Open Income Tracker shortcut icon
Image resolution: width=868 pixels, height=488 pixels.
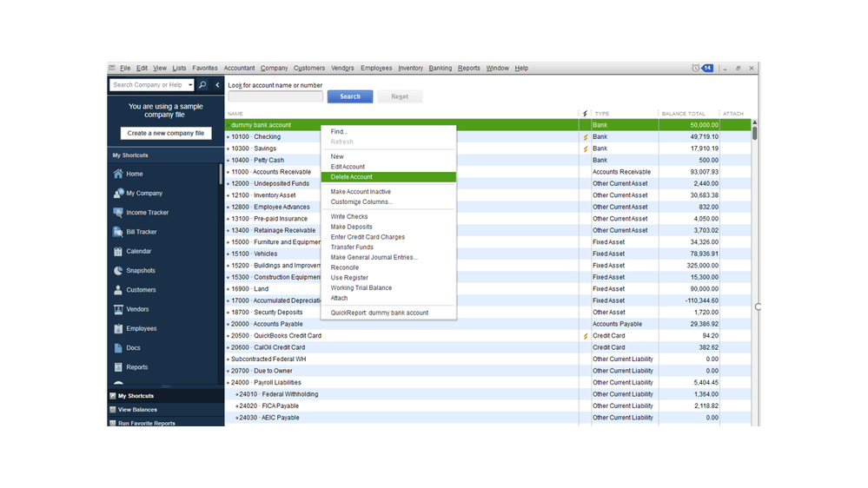(x=118, y=213)
